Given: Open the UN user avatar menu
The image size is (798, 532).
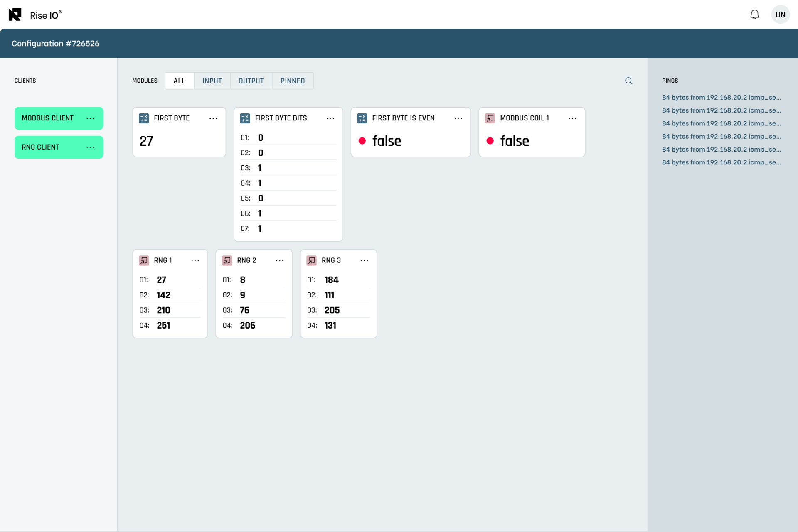Looking at the screenshot, I should pos(780,15).
